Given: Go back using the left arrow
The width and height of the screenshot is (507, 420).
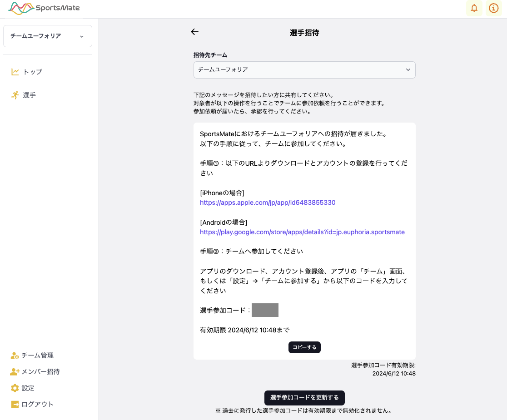Looking at the screenshot, I should pyautogui.click(x=194, y=32).
